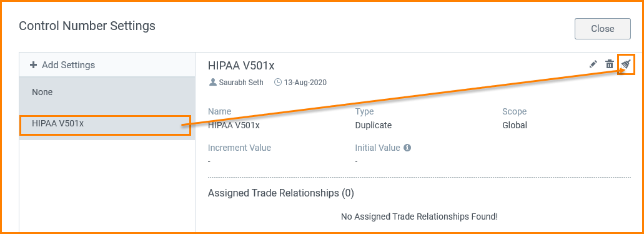Click the Duplicate value under Type
Screen dimensions: 644x234
pyautogui.click(x=374, y=125)
